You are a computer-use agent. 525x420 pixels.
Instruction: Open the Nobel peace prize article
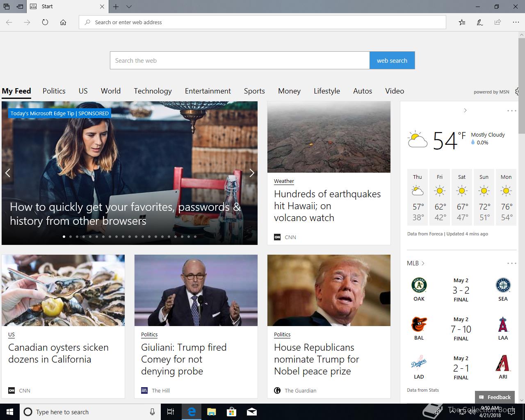pyautogui.click(x=317, y=359)
